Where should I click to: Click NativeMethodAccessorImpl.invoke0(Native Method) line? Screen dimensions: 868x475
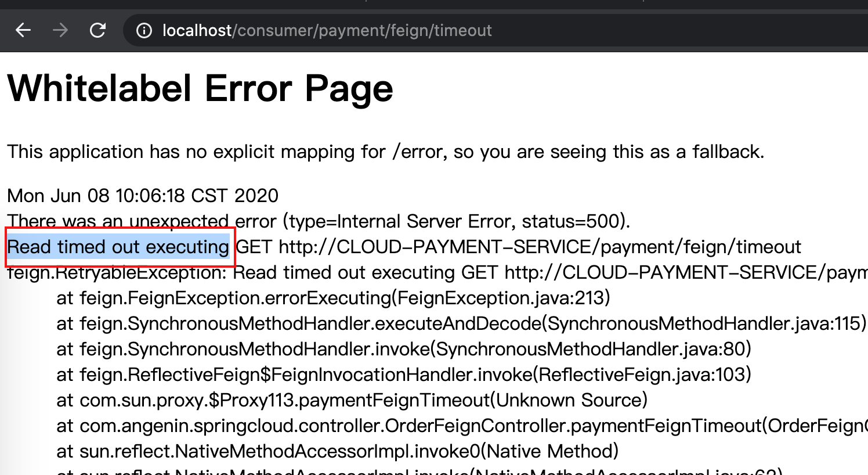[x=338, y=451]
